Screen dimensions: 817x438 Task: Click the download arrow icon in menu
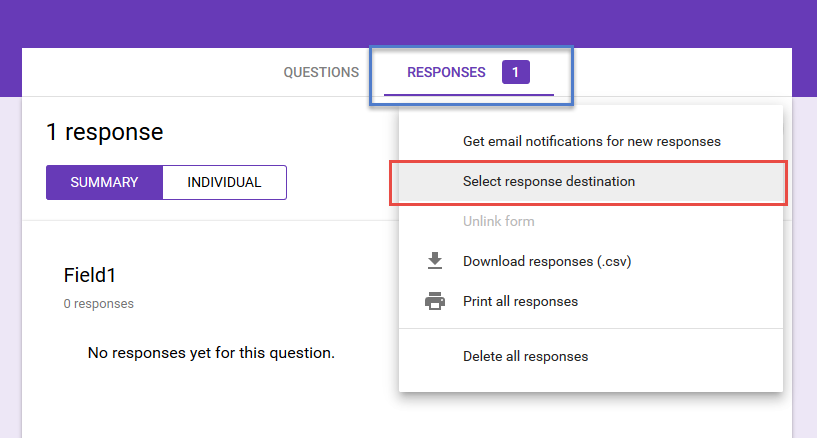[x=435, y=261]
